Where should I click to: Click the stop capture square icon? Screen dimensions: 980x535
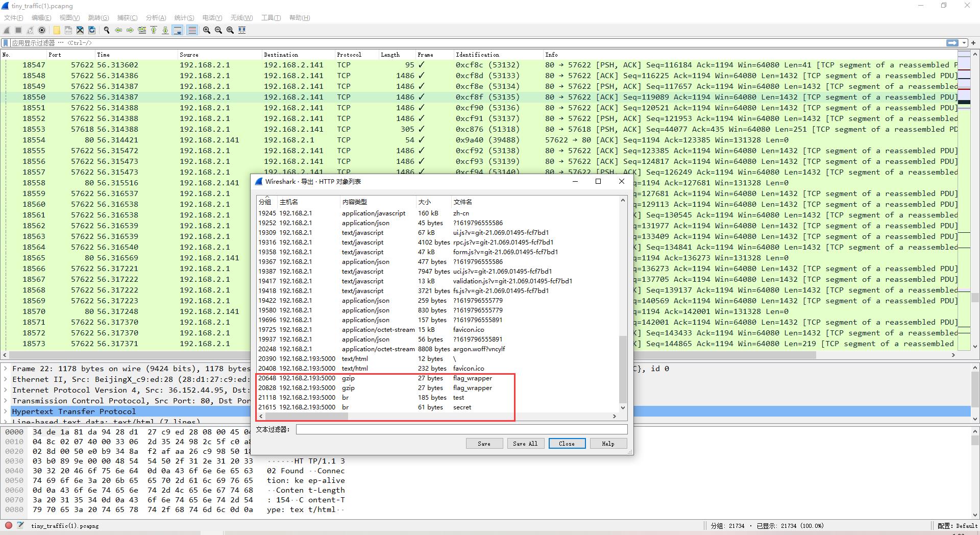pyautogui.click(x=19, y=30)
